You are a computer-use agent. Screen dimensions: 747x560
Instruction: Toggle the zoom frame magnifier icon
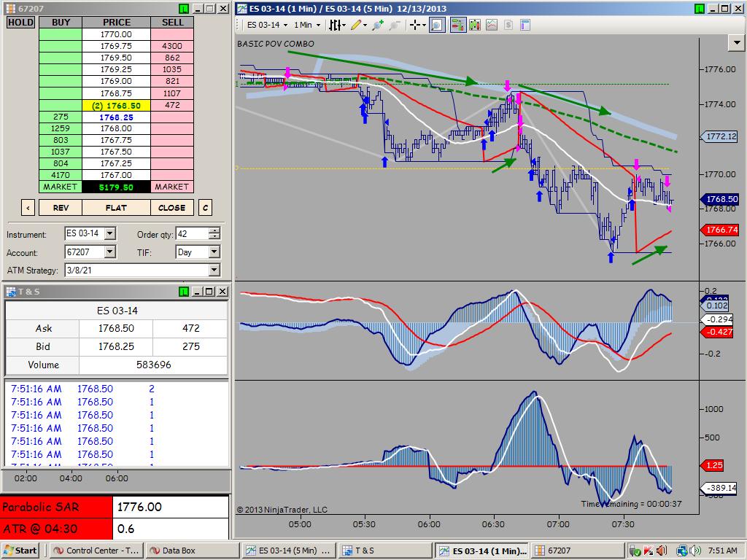[437, 26]
